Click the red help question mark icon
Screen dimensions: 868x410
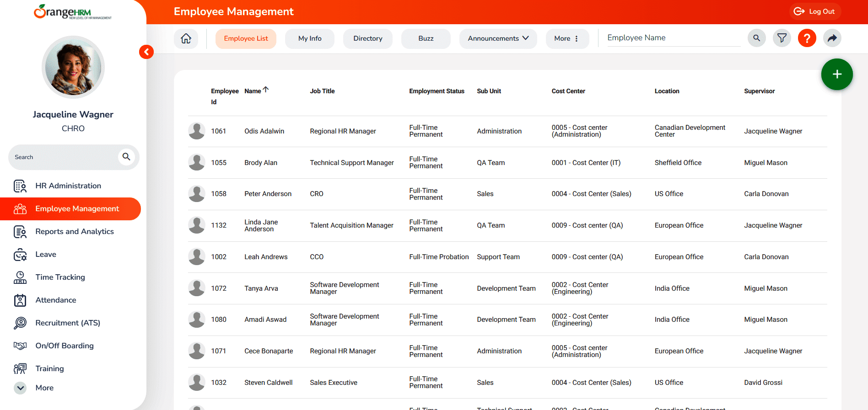pyautogui.click(x=807, y=38)
